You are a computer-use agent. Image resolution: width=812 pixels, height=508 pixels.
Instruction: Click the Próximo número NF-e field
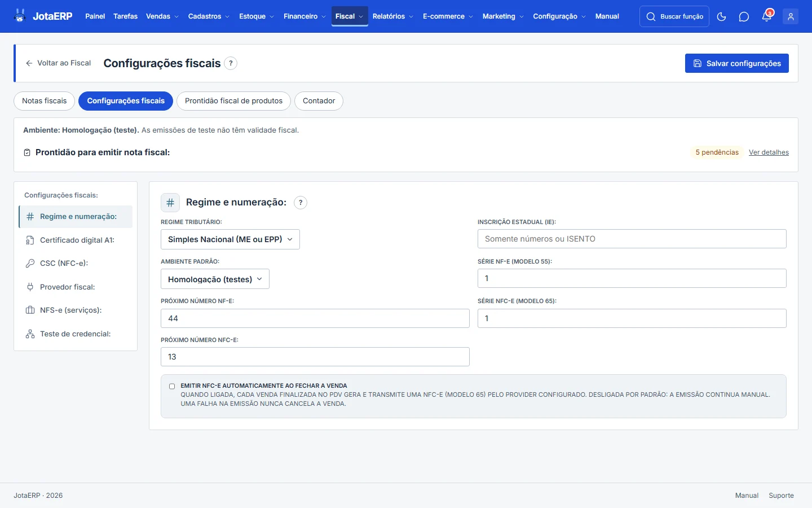[315, 318]
